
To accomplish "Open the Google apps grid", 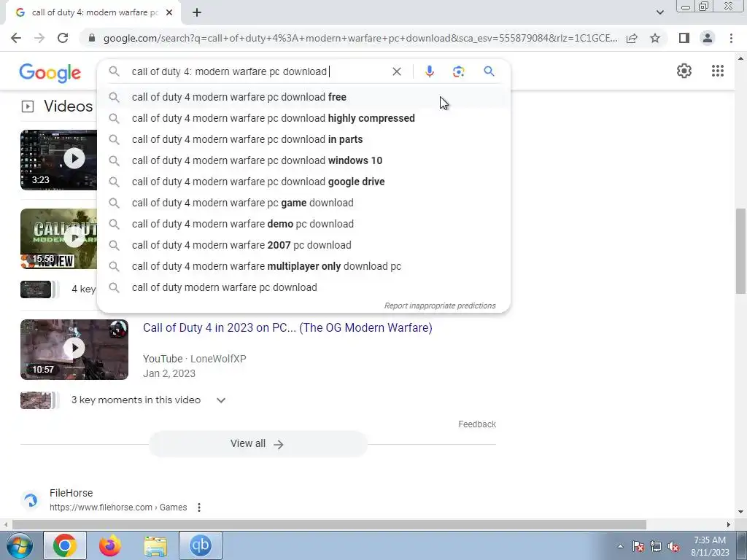I will (718, 71).
